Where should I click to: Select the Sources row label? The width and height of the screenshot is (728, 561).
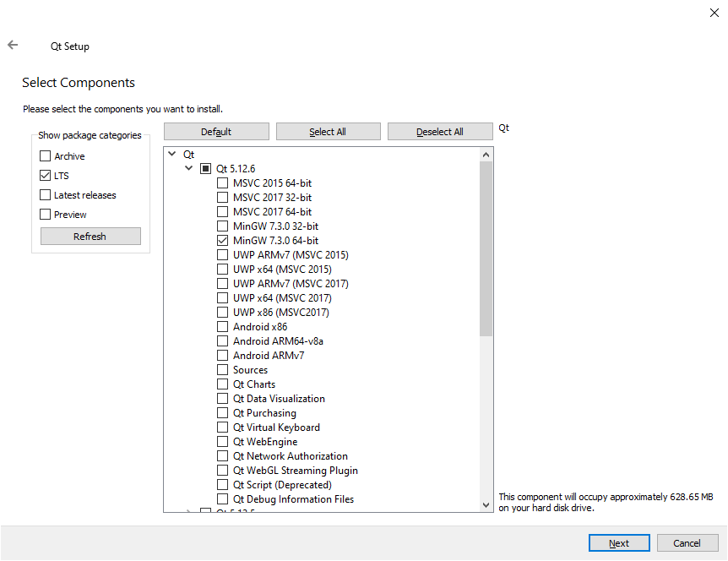click(x=250, y=370)
